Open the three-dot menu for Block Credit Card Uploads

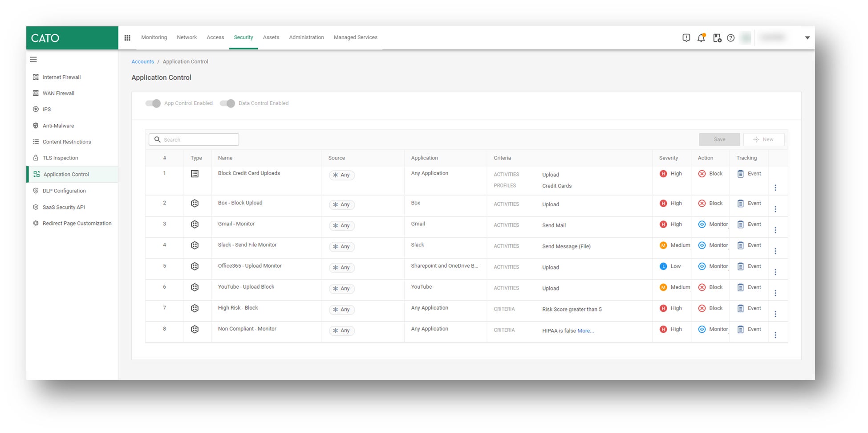(x=775, y=188)
